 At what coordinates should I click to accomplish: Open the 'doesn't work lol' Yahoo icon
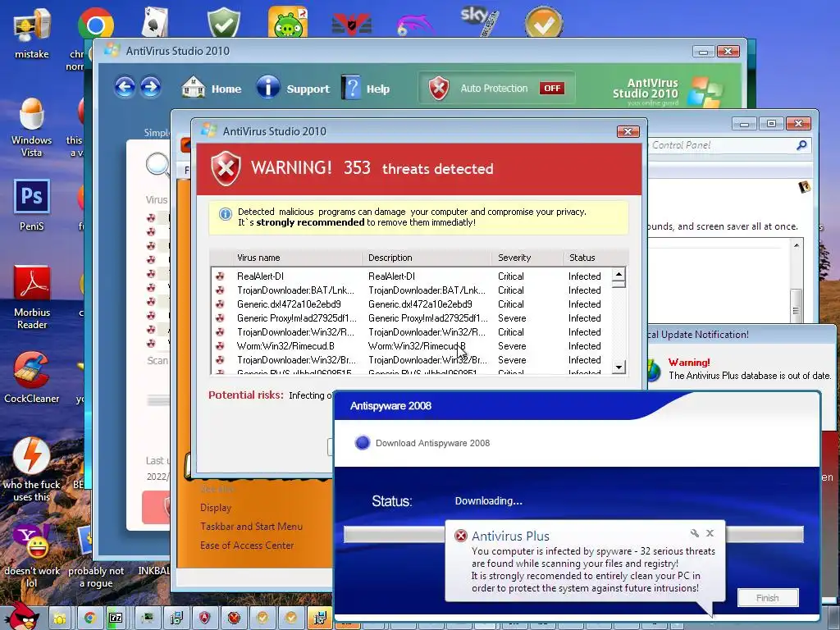pyautogui.click(x=32, y=555)
